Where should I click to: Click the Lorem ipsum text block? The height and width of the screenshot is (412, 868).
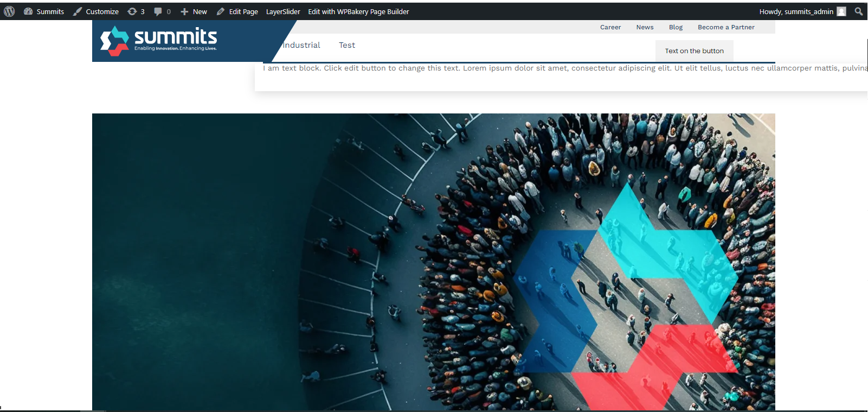(565, 68)
